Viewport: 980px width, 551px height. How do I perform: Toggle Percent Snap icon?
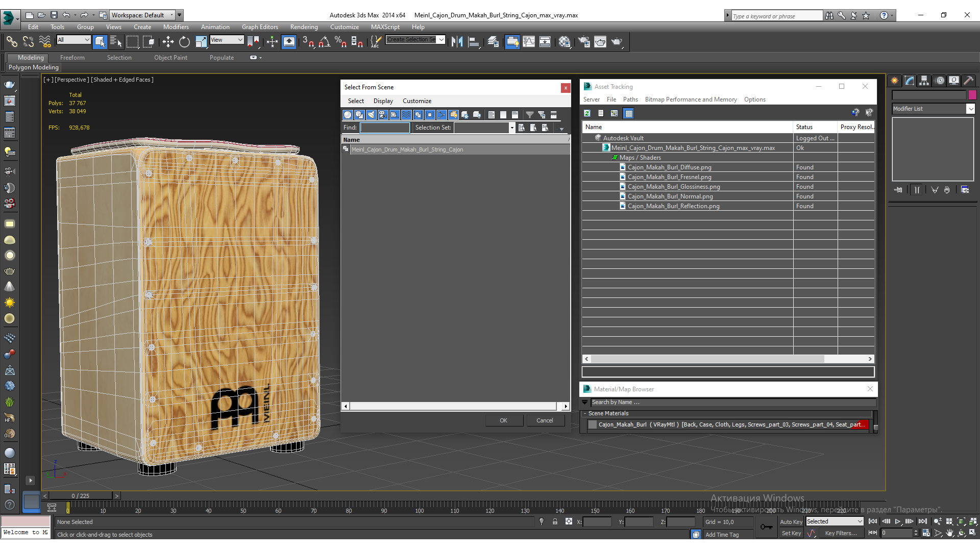coord(340,42)
